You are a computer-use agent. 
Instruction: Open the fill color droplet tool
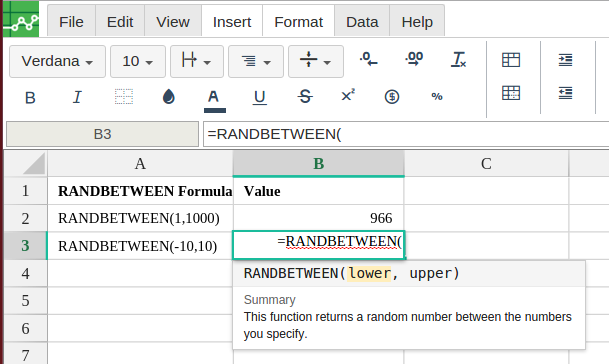point(169,97)
